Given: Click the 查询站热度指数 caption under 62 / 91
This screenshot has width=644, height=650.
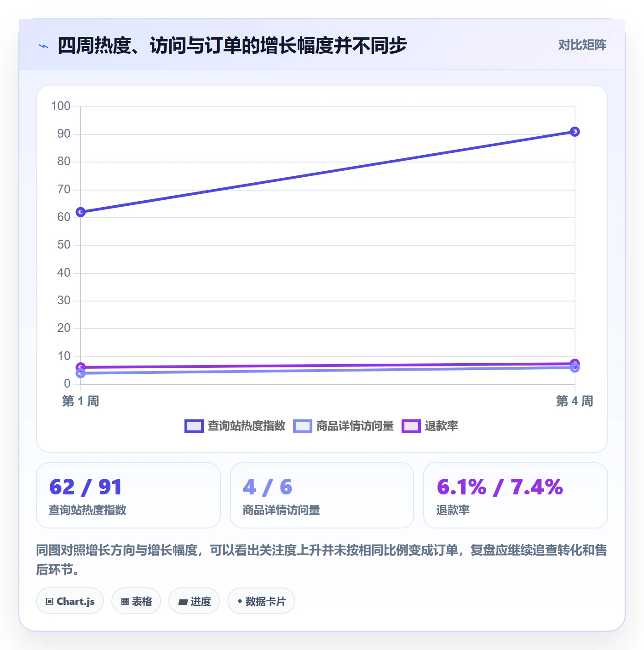Looking at the screenshot, I should pyautogui.click(x=87, y=510).
